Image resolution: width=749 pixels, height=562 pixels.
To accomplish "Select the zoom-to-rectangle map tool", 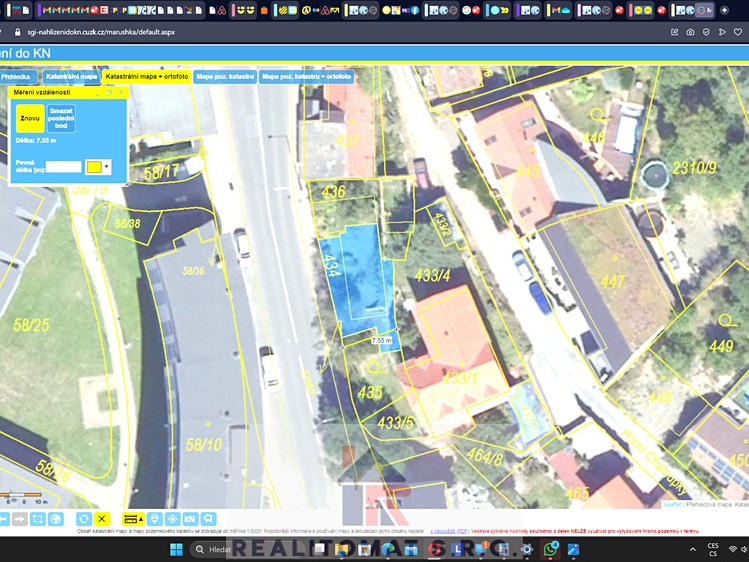I will pos(38,519).
